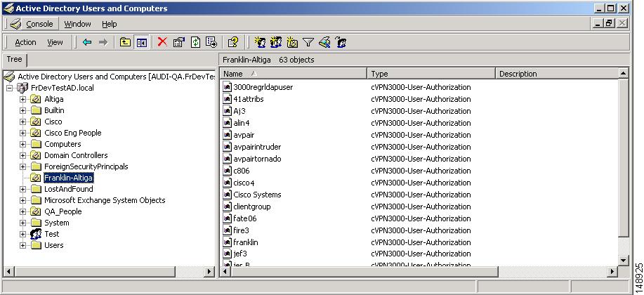Click the Back arrow toolbar icon
This screenshot has height=295, width=644.
click(86, 42)
